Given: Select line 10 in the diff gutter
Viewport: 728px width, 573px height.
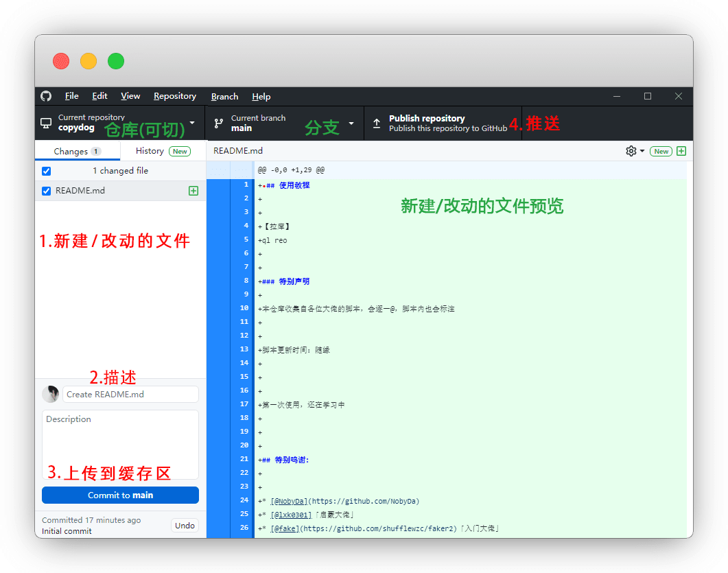Looking at the screenshot, I should [x=244, y=308].
